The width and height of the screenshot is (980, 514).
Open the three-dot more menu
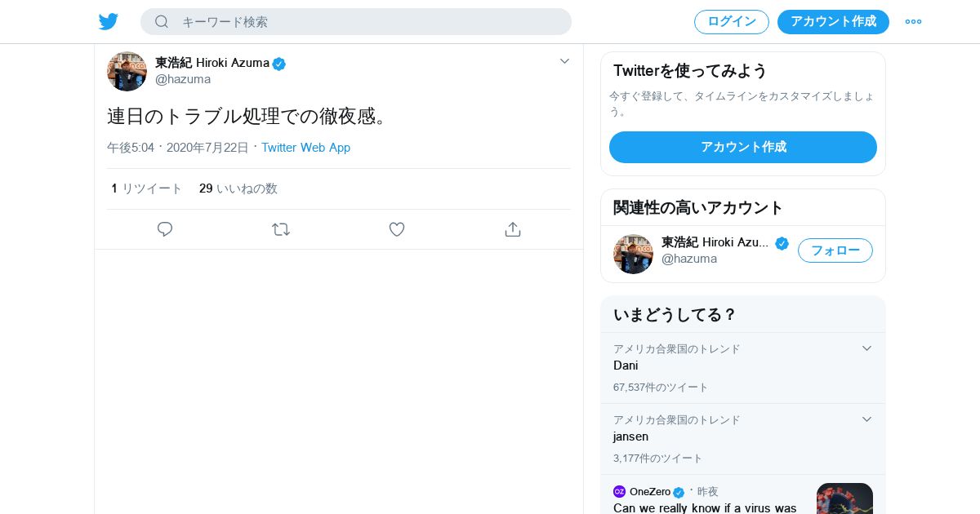click(x=913, y=21)
